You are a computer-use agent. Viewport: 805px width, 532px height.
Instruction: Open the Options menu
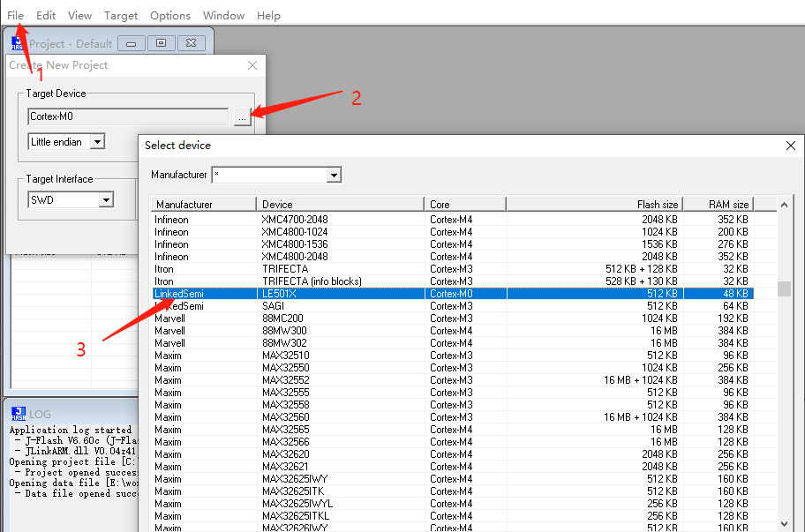170,15
